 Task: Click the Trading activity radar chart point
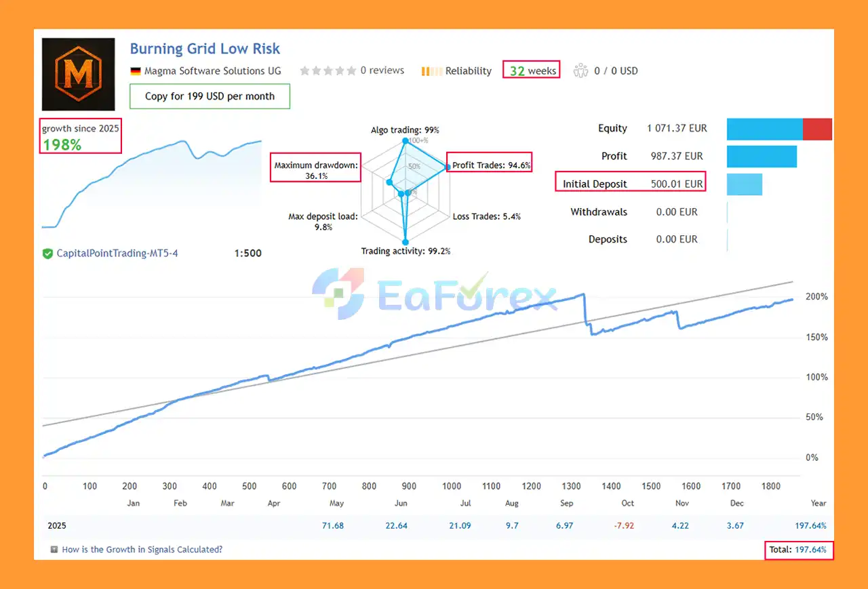click(x=406, y=241)
